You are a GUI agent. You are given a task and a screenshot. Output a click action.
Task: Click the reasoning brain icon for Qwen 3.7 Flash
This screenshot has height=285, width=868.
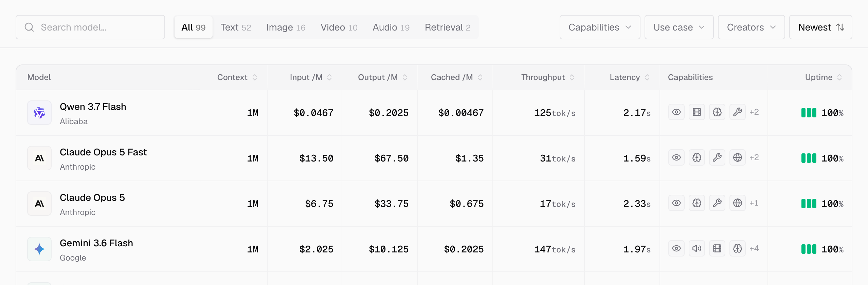717,112
